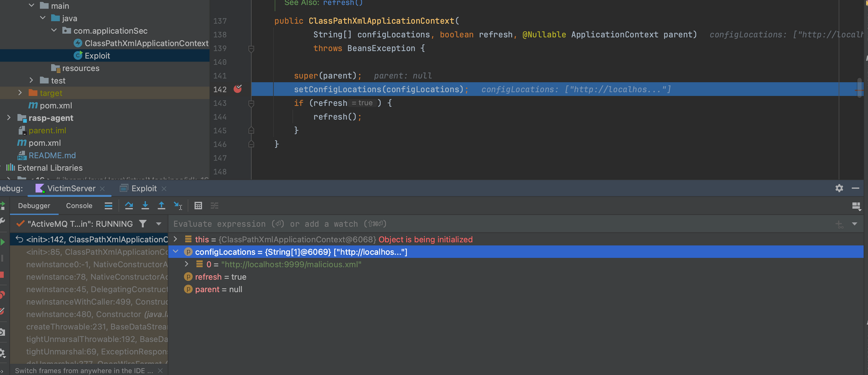This screenshot has height=375, width=868.
Task: Select the 'parent = null' variable
Action: (x=218, y=290)
